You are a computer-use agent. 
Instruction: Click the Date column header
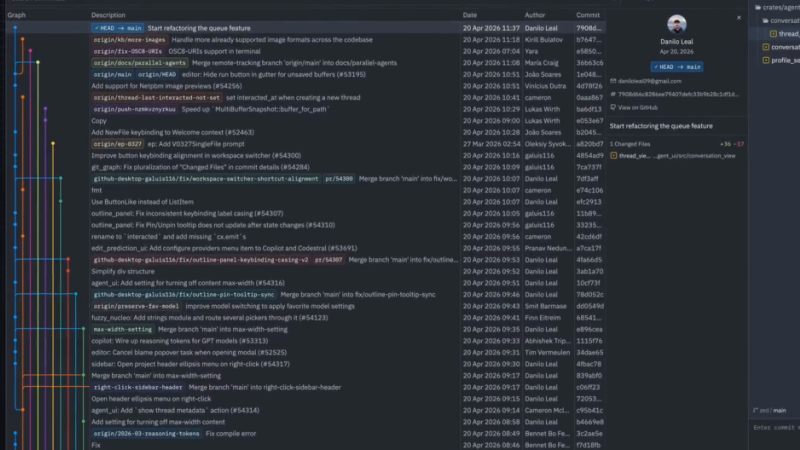click(x=470, y=15)
